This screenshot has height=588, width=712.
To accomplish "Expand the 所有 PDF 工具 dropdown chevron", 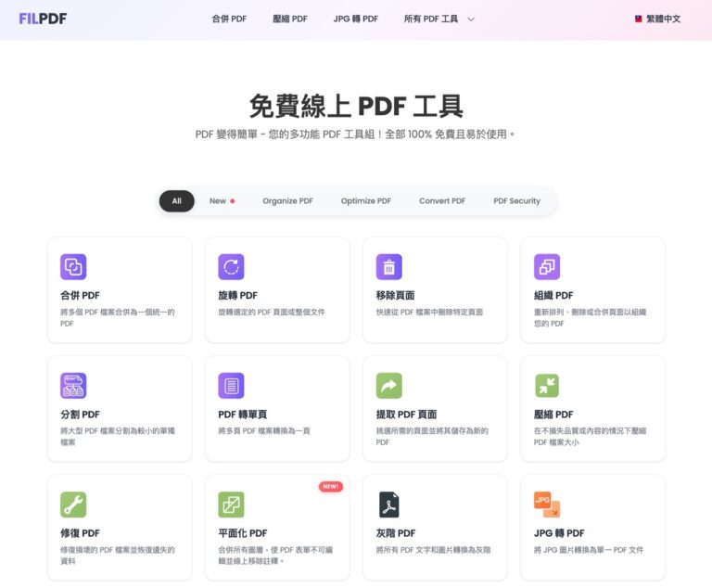I will [x=471, y=19].
